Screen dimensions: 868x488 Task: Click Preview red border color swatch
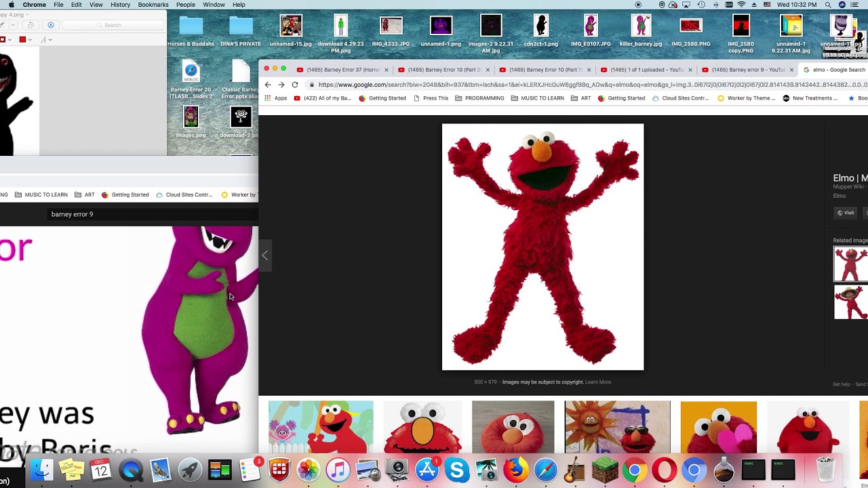[x=3, y=39]
